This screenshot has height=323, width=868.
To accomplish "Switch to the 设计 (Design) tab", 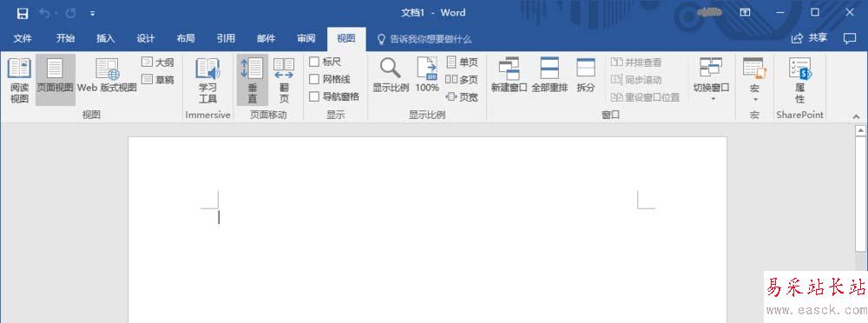I will pyautogui.click(x=146, y=38).
